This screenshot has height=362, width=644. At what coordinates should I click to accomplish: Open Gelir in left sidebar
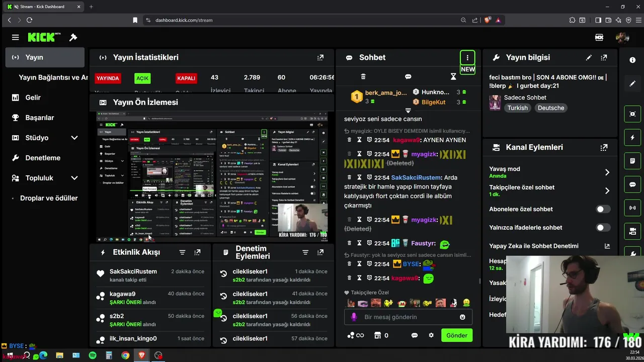[45, 98]
